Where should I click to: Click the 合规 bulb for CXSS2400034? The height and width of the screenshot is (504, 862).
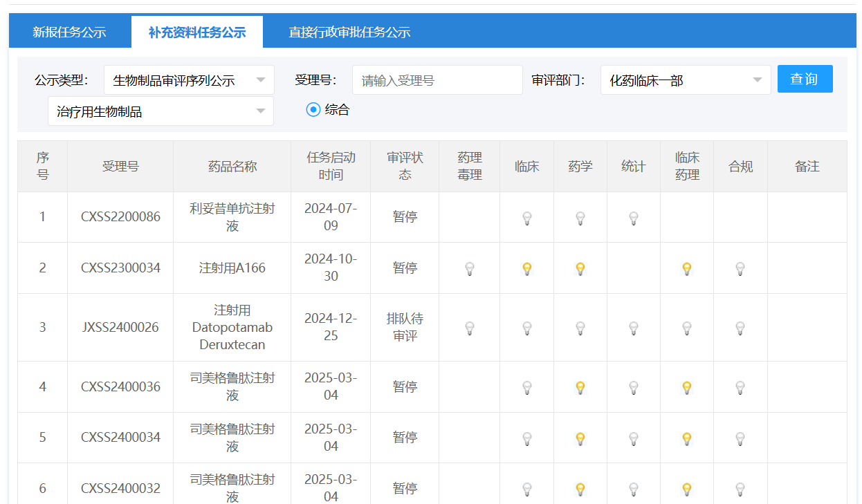tap(740, 438)
